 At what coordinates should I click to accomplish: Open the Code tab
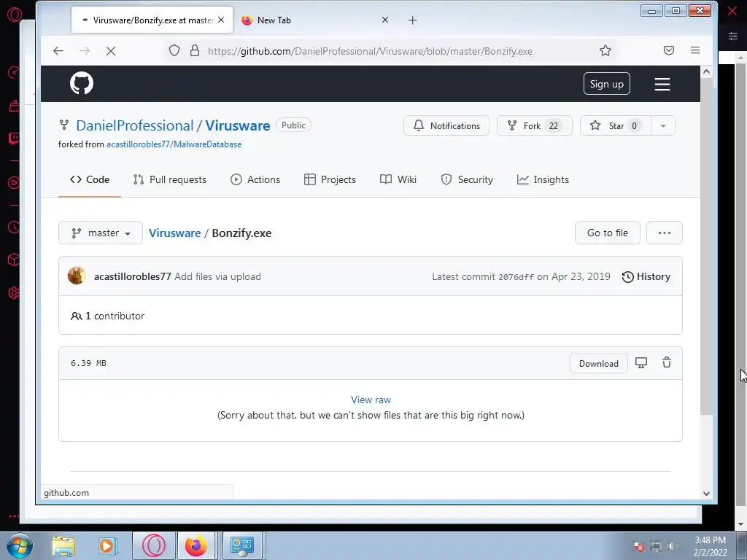coord(90,179)
